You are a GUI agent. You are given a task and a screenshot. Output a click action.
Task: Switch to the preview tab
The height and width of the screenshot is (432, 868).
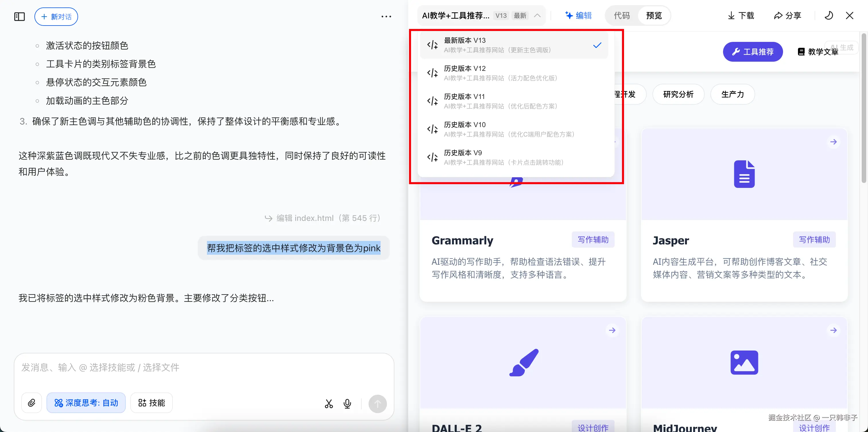click(654, 15)
